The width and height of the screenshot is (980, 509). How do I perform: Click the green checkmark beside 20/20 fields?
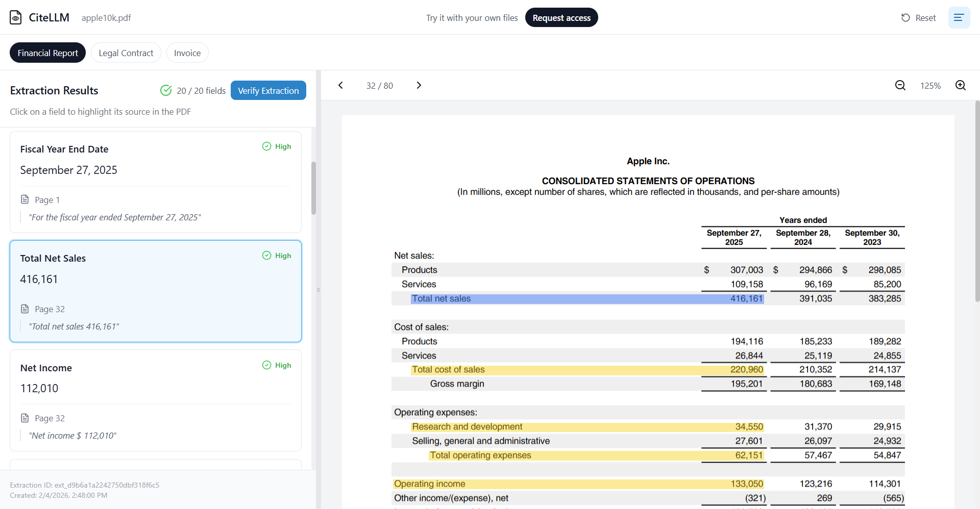(166, 90)
